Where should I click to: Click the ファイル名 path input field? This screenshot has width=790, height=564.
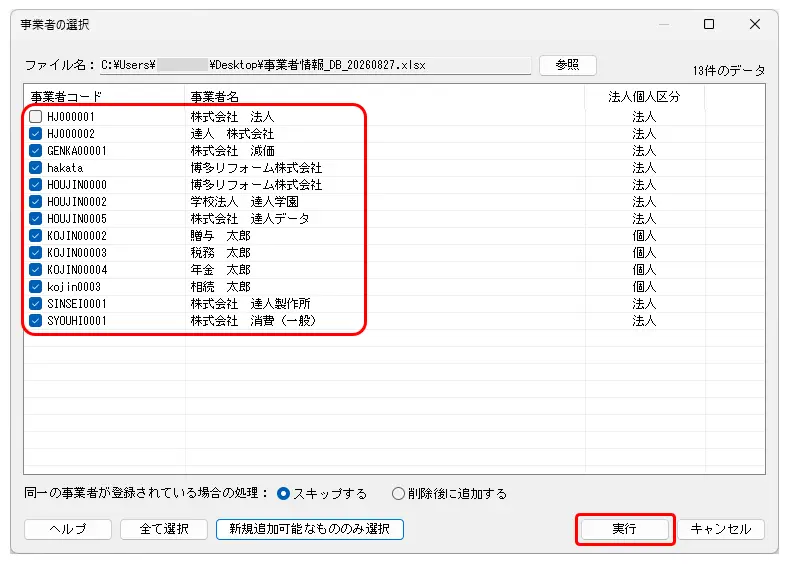(x=315, y=66)
